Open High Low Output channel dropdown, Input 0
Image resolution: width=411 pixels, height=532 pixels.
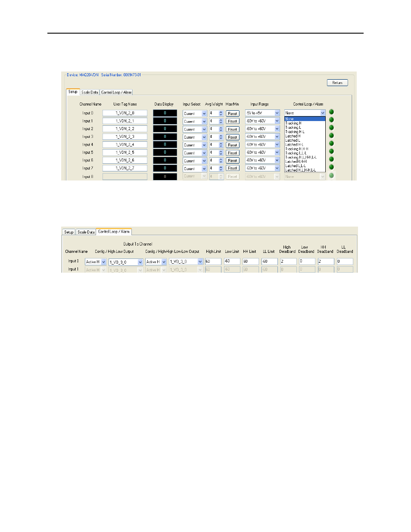click(x=126, y=262)
